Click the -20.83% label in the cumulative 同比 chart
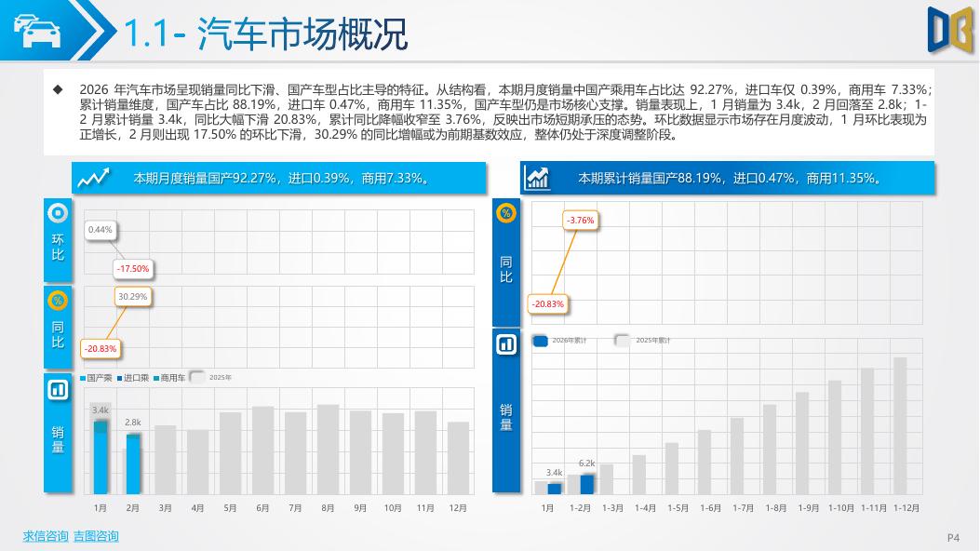This screenshot has width=980, height=551. [x=547, y=303]
